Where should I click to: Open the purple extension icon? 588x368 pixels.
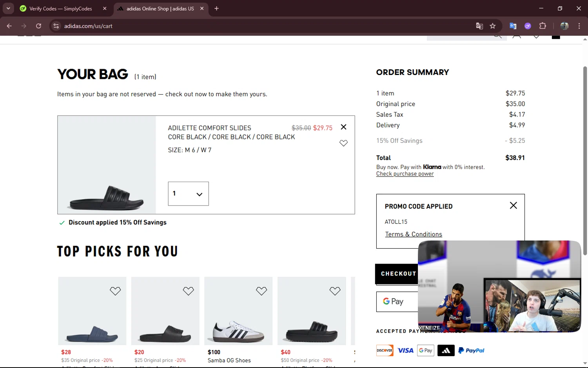click(528, 26)
